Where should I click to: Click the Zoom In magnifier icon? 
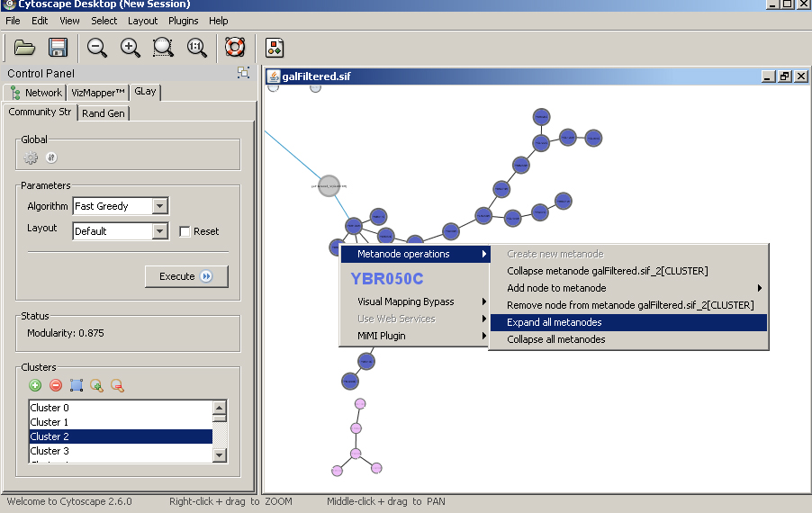point(131,48)
